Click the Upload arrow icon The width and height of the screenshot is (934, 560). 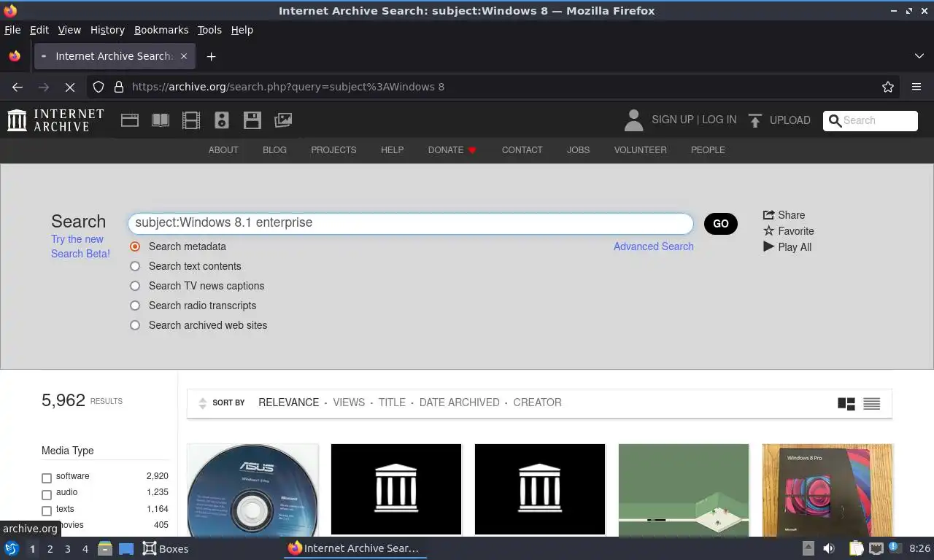click(x=755, y=120)
